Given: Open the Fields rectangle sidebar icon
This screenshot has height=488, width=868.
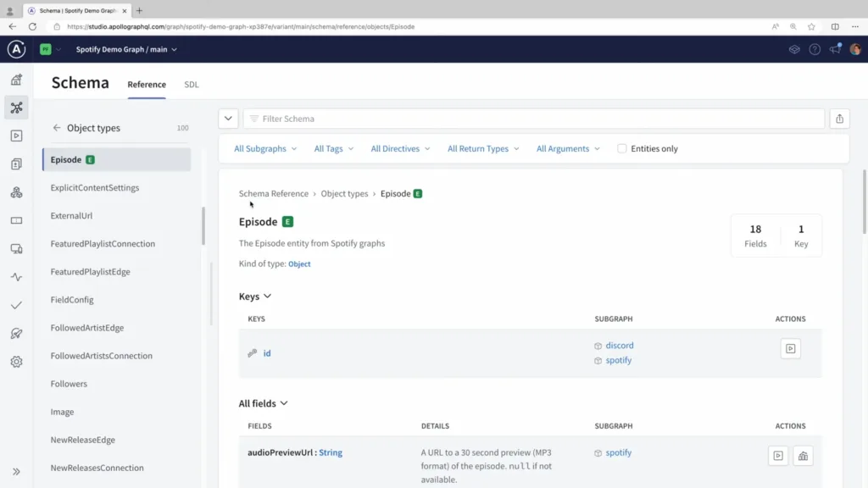Looking at the screenshot, I should pos(17,220).
